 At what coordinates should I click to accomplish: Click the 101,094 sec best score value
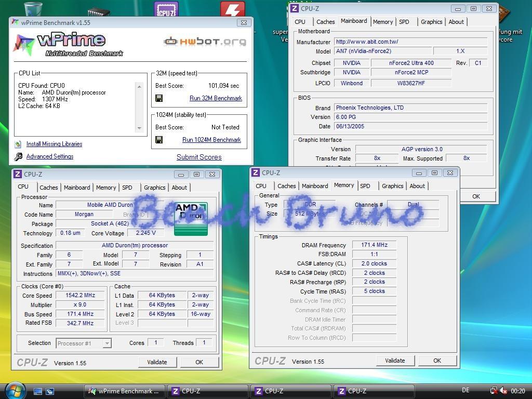tap(223, 86)
